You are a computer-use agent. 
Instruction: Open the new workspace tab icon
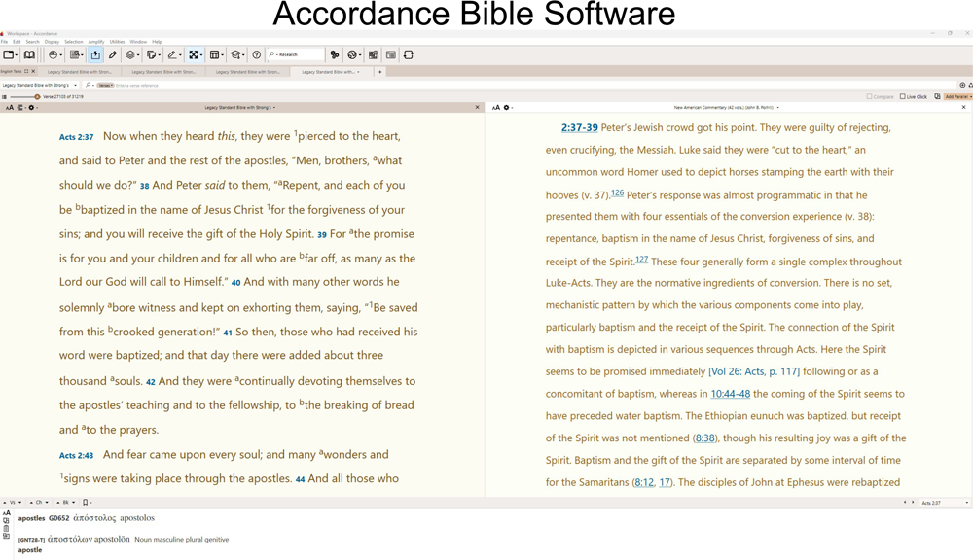(9, 54)
